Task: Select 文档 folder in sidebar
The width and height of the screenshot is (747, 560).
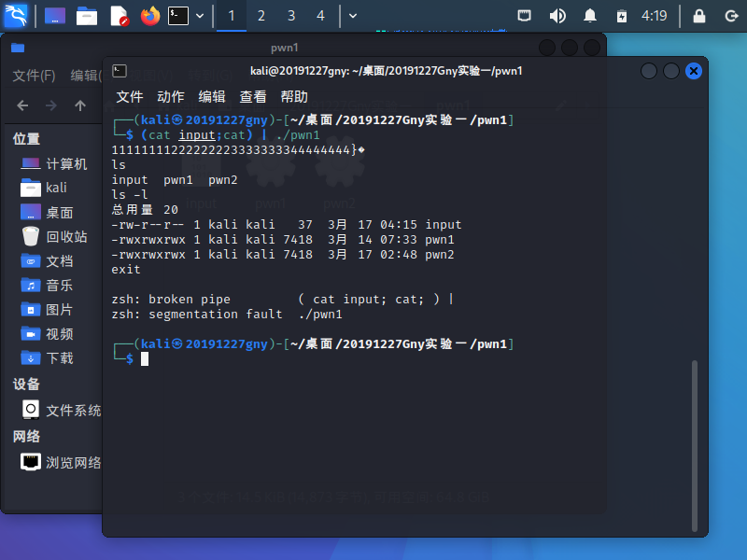Action: [x=47, y=261]
